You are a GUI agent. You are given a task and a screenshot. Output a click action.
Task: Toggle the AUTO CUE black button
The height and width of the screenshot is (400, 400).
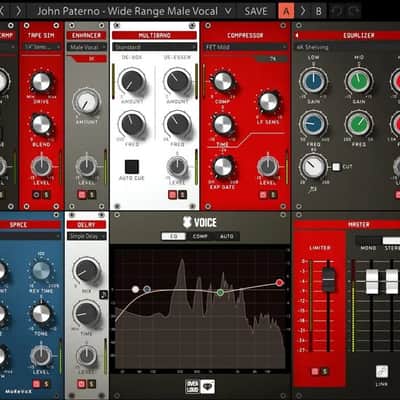pyautogui.click(x=132, y=167)
